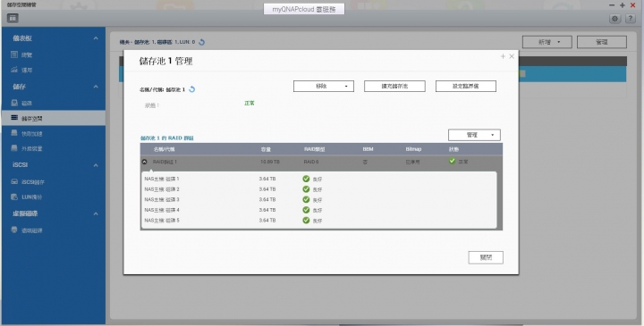Click the RAID group green status check icon

[453, 161]
